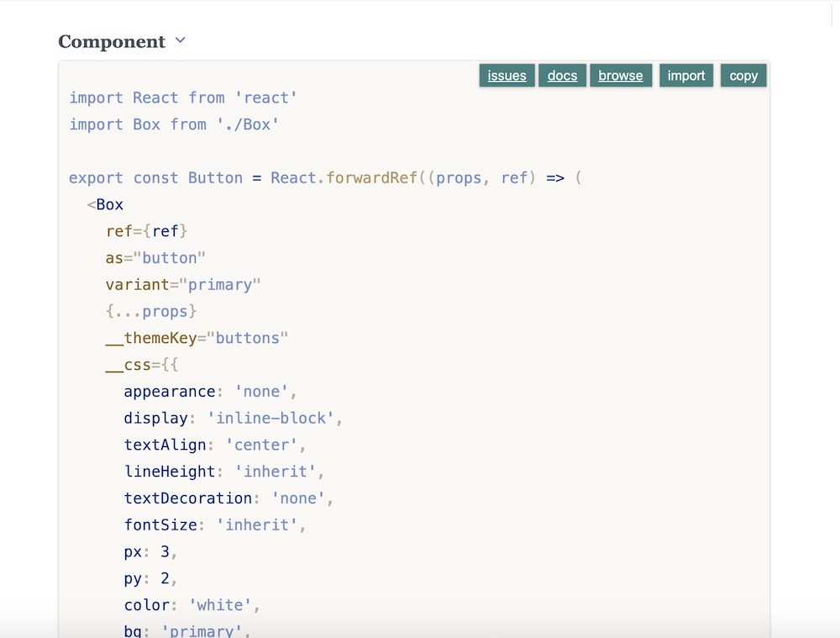Collapse the Component section chevron
This screenshot has width=840, height=638.
point(180,40)
